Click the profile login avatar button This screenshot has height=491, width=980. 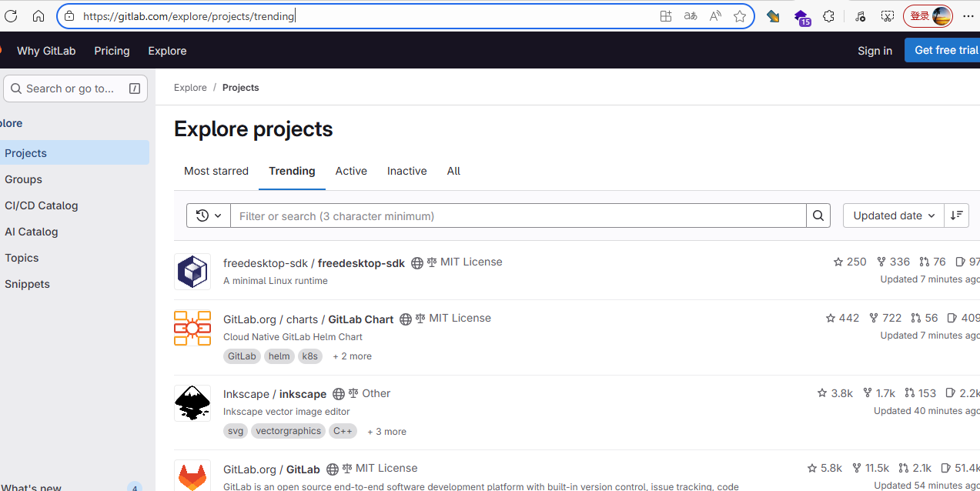point(928,16)
